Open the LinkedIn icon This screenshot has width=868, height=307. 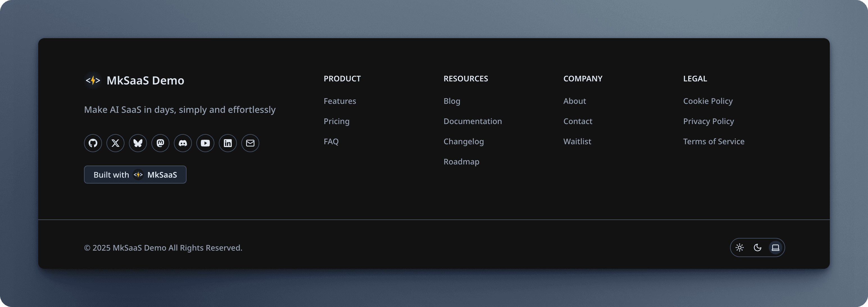(228, 143)
